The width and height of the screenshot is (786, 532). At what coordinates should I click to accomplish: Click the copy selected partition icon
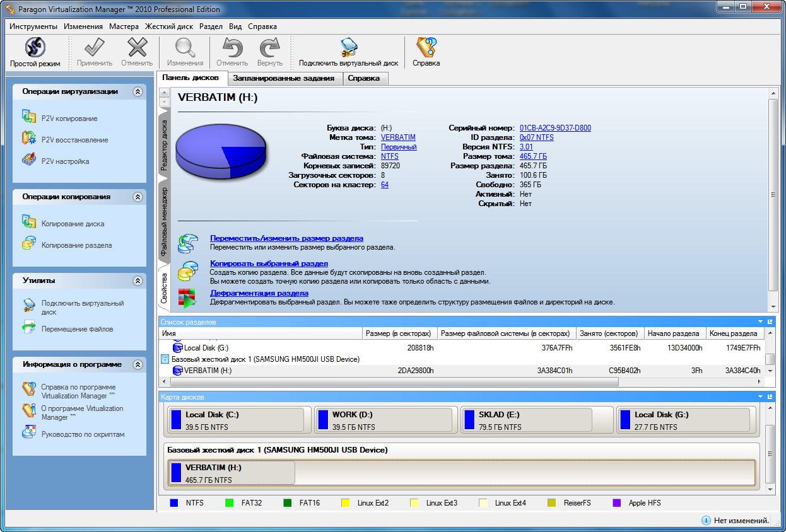click(187, 270)
